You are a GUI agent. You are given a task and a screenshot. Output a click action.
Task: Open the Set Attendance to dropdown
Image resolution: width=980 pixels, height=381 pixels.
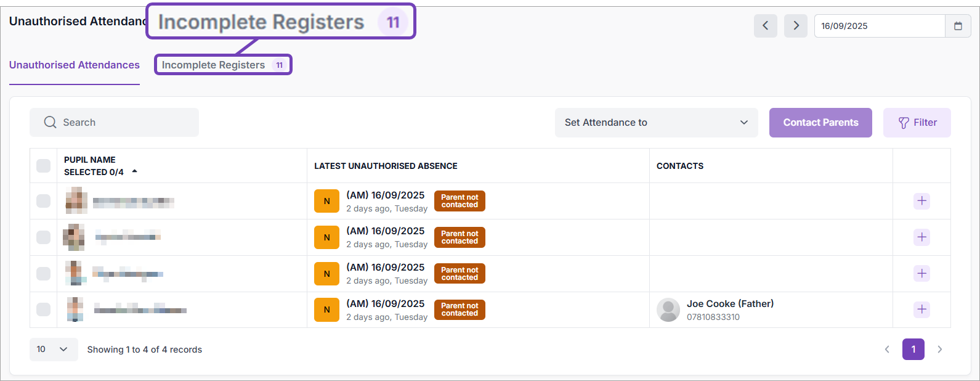tap(656, 123)
